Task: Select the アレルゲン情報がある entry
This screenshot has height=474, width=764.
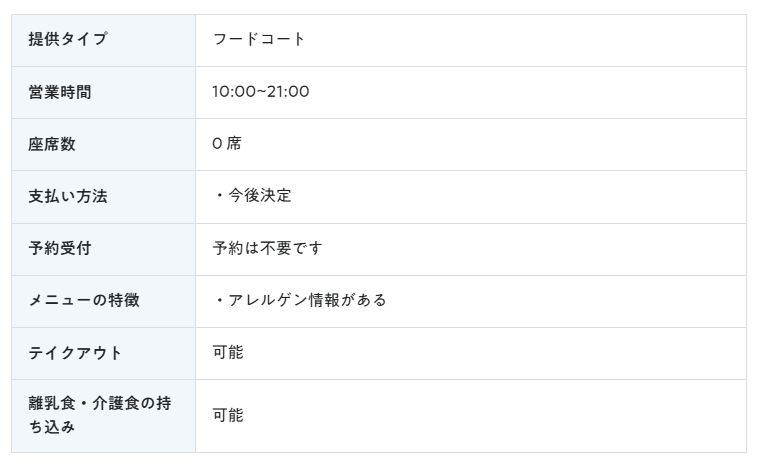Action: click(307, 300)
